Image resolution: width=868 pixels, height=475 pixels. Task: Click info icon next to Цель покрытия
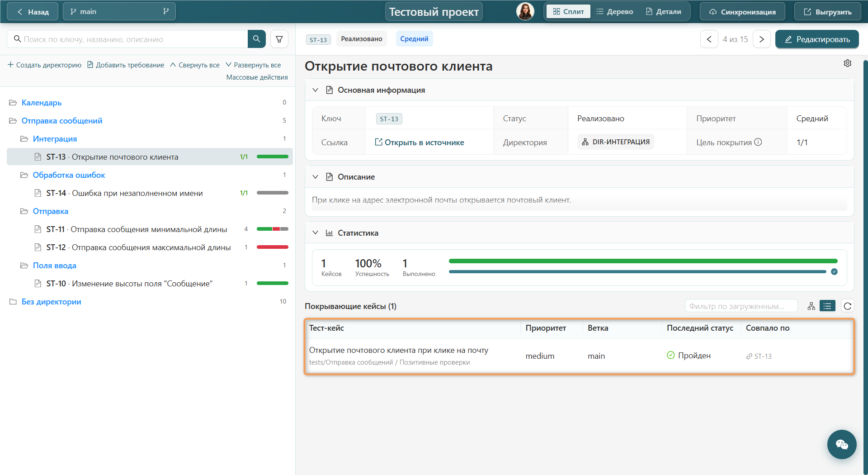click(x=758, y=142)
